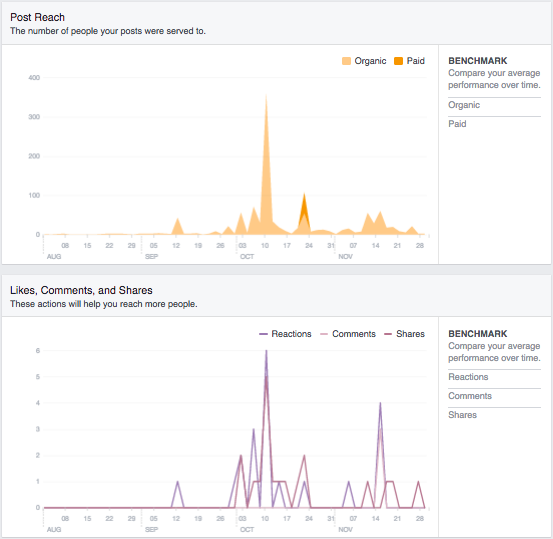Click the reactions peak at 4 in November
The image size is (553, 539).
[380, 403]
